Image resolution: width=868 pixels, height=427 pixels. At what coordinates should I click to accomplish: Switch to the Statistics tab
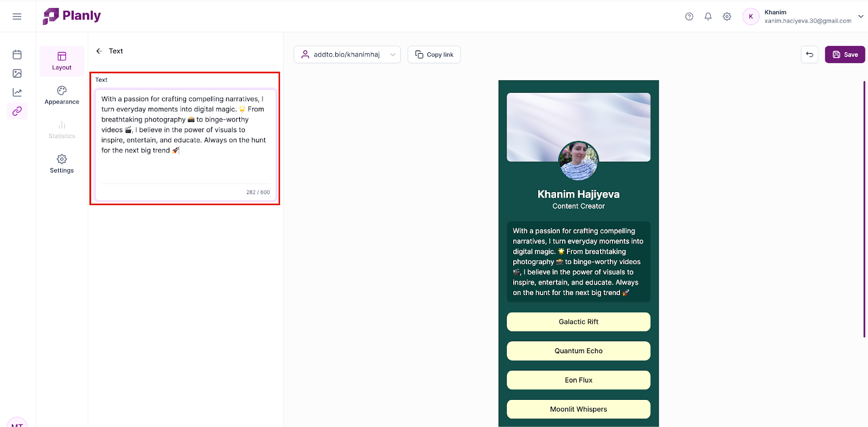(x=62, y=130)
